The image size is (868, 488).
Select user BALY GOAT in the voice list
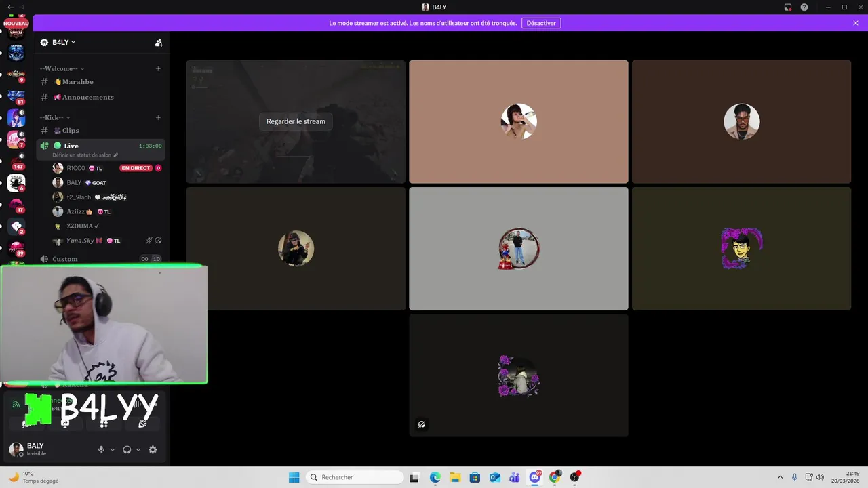pyautogui.click(x=106, y=182)
